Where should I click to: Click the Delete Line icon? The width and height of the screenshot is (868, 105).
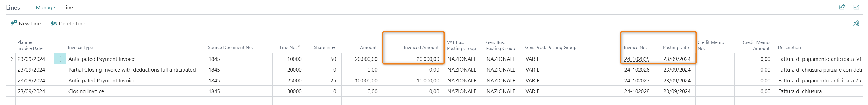pyautogui.click(x=54, y=23)
